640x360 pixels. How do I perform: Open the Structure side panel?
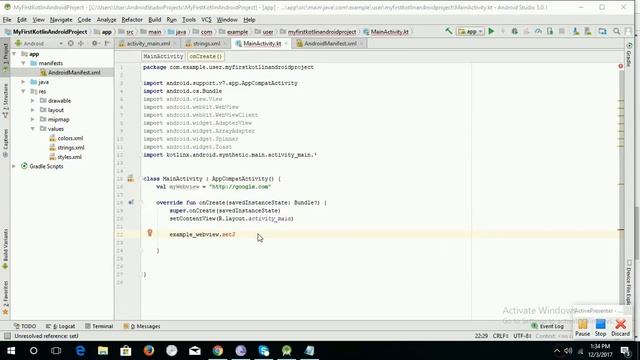click(x=5, y=100)
